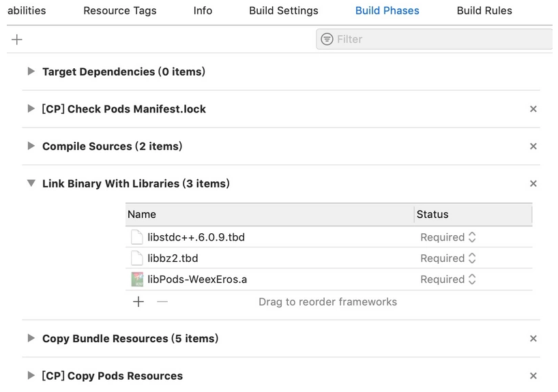
Task: Delete the Copy Bundle Resources phase
Action: point(533,339)
